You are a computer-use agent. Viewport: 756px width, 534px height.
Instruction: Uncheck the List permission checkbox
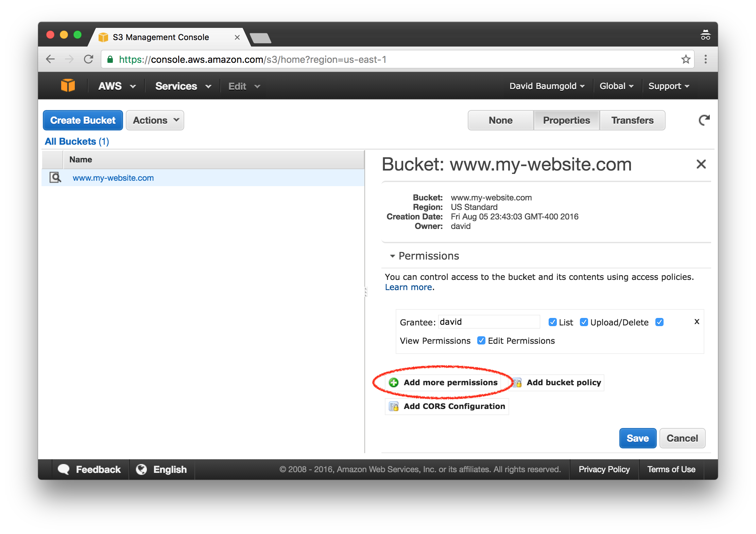[552, 322]
